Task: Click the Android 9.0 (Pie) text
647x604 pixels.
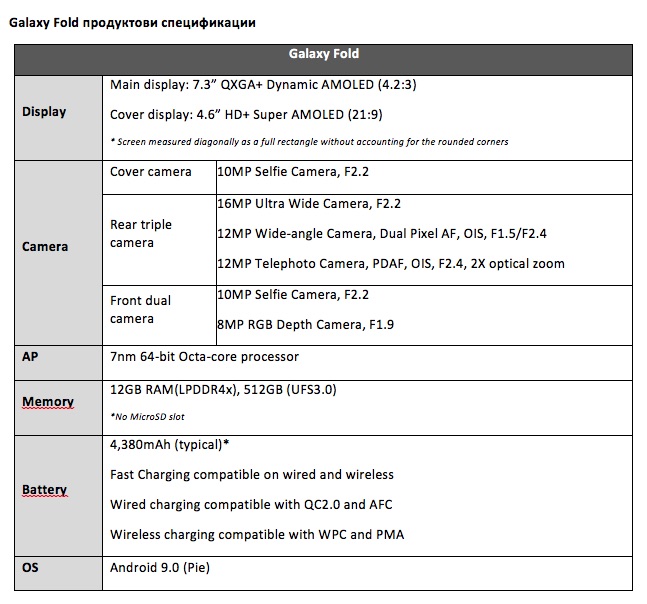Action: 160,568
